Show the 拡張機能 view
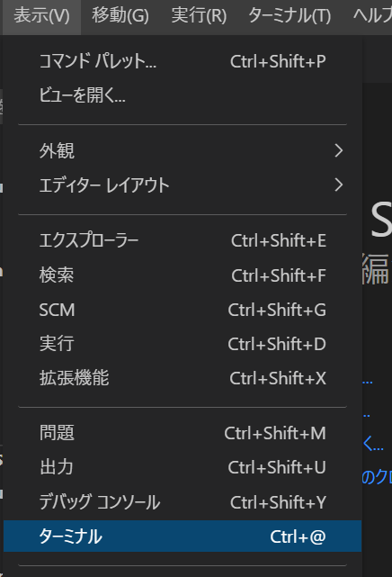 183,378
